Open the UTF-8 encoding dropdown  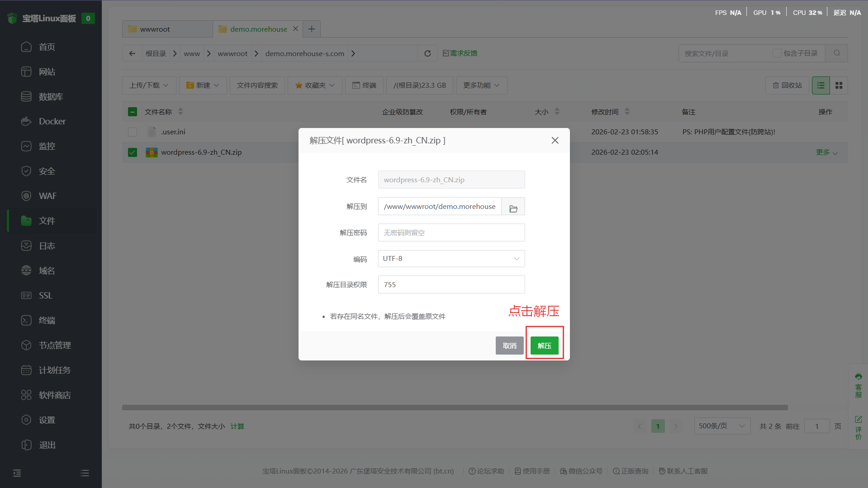click(451, 259)
